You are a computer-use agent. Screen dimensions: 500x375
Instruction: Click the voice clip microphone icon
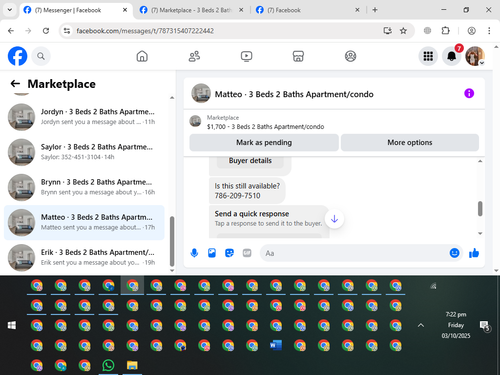[194, 253]
